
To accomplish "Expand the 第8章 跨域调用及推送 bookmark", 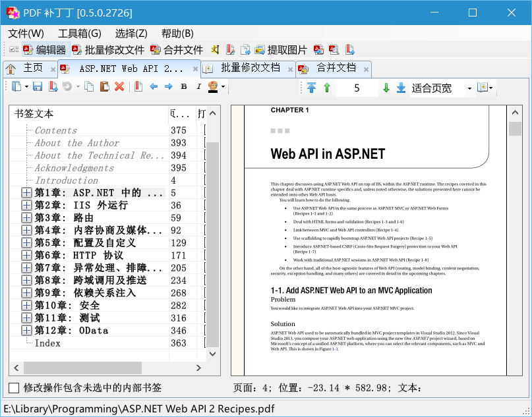I will (x=26, y=281).
